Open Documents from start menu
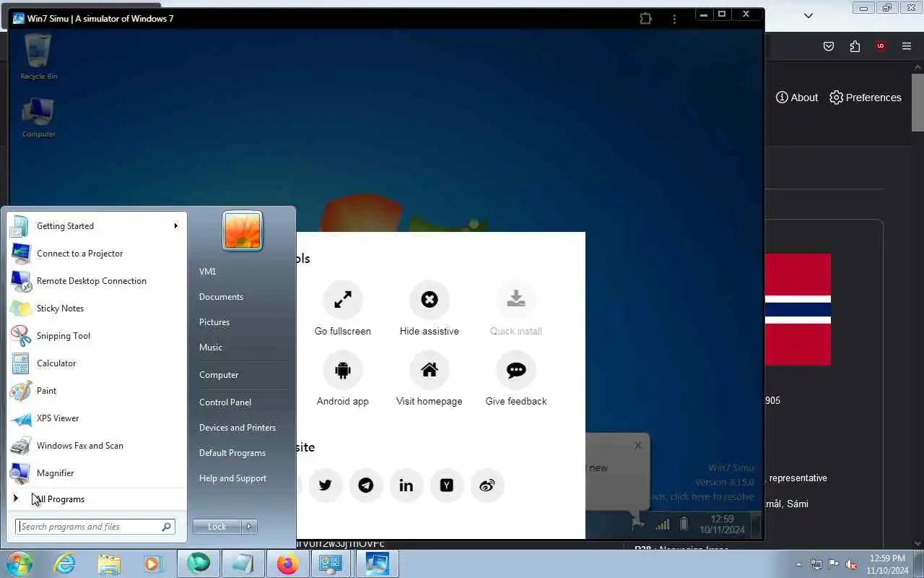This screenshot has height=578, width=924. click(x=221, y=297)
